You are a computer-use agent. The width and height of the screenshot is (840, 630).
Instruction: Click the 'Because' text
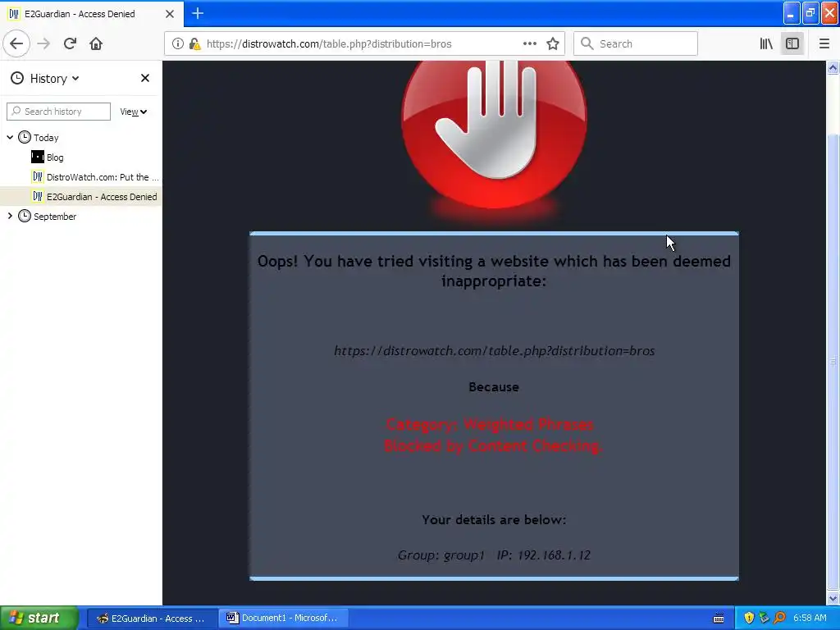[x=494, y=387]
